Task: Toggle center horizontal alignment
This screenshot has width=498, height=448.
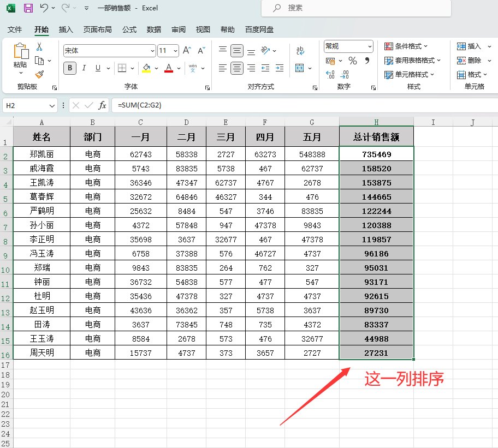Action: click(x=237, y=68)
